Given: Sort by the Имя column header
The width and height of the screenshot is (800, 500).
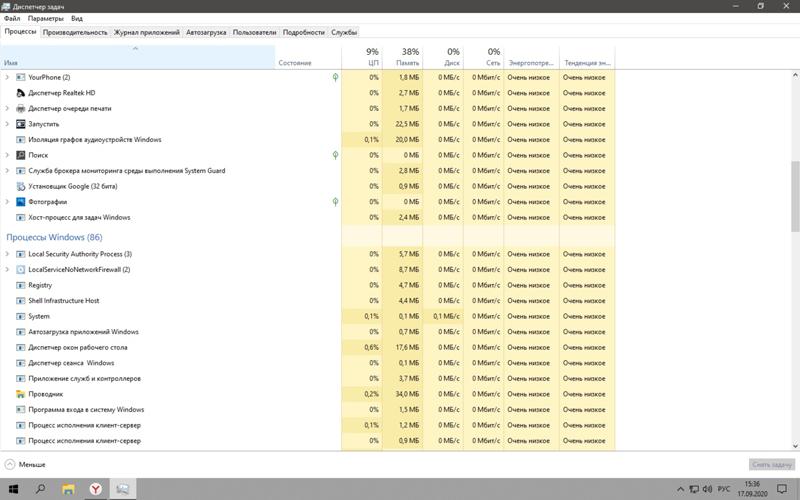Looking at the screenshot, I should tap(138, 57).
